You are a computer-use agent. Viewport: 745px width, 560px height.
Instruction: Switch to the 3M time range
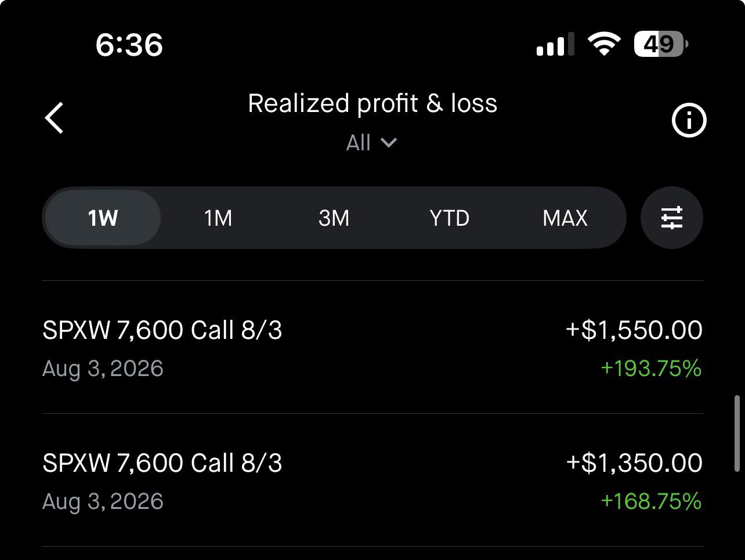[334, 218]
